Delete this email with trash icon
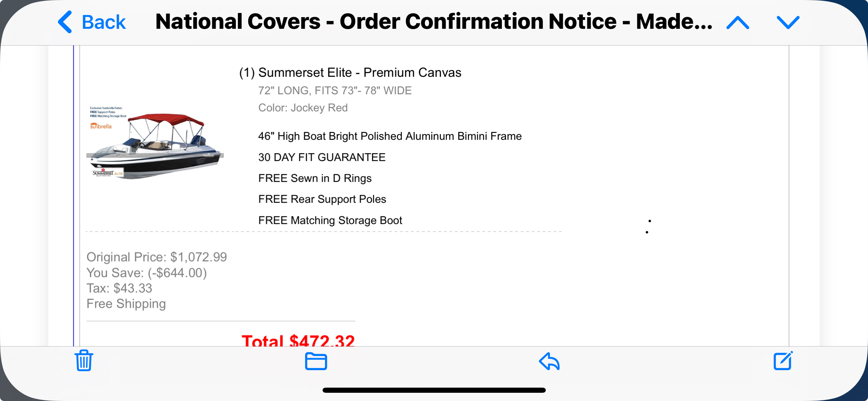Image resolution: width=868 pixels, height=401 pixels. tap(84, 361)
